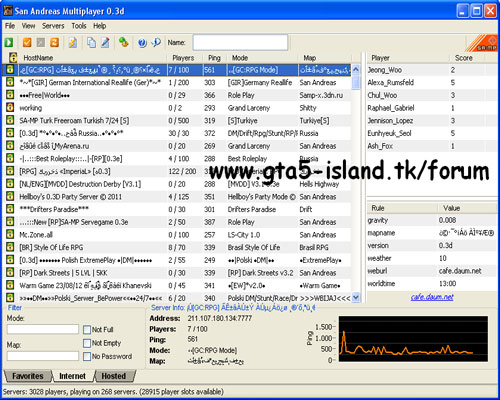Focus the Name input field
This screenshot has width=500, height=400.
click(x=240, y=42)
